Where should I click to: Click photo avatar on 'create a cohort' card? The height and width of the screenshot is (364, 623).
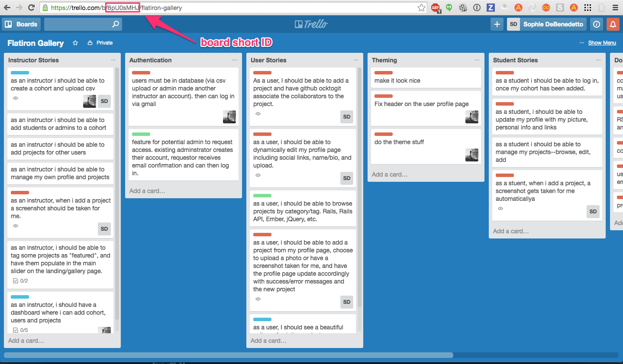[90, 101]
